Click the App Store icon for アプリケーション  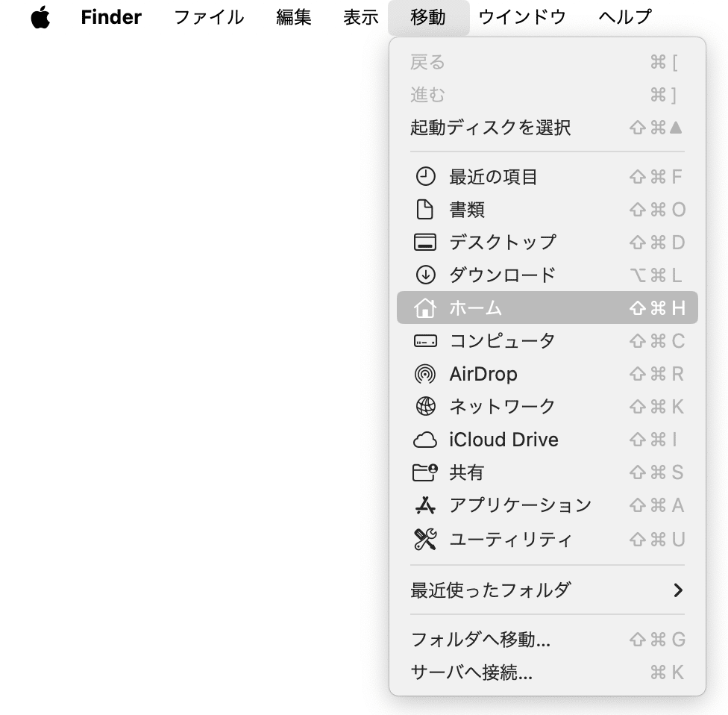click(425, 505)
